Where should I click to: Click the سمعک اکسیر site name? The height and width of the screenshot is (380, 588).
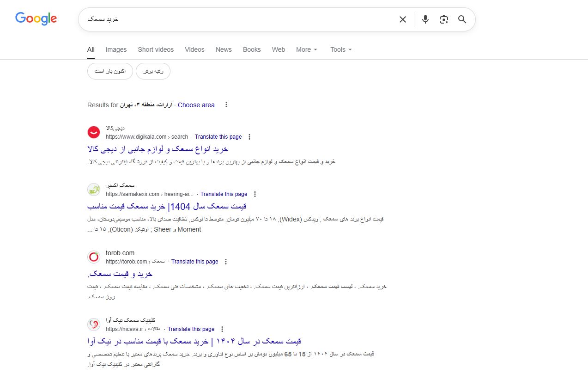click(x=120, y=185)
